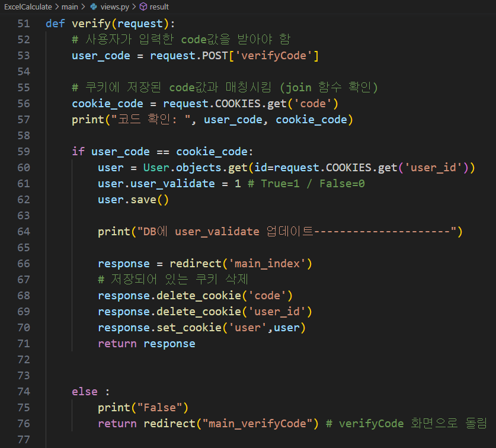Select the views.py breadcrumb item
Viewport: 496px width, 448px height.
115,7
